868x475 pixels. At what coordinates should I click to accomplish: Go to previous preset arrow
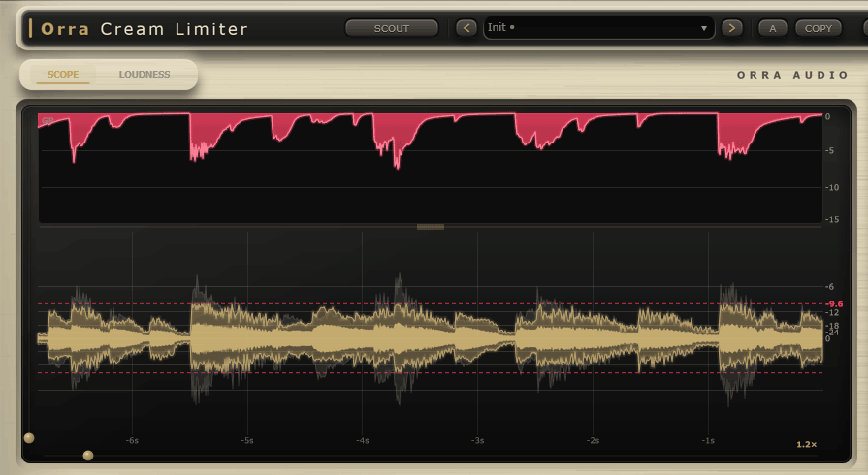click(466, 28)
